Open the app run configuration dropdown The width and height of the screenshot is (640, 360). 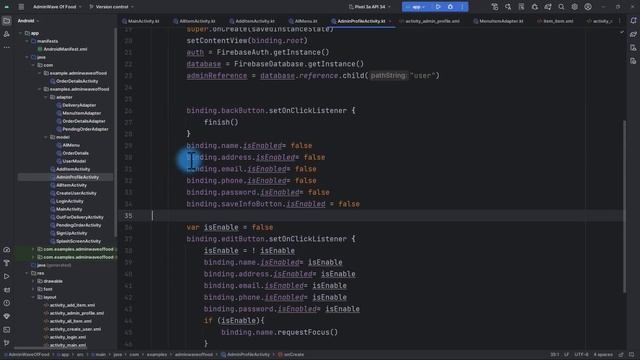pos(416,7)
